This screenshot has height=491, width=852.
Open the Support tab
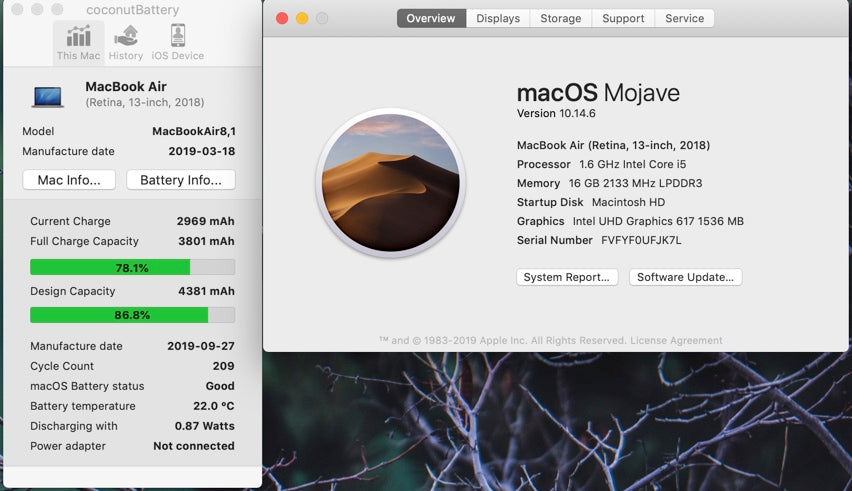coord(623,18)
